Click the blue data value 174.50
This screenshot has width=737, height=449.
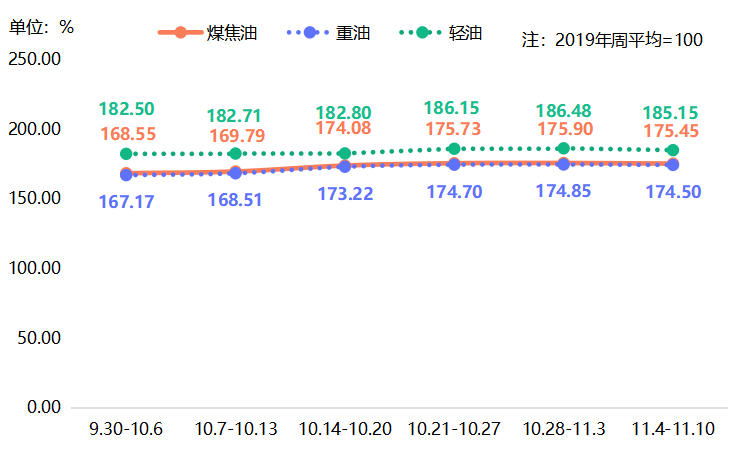[674, 192]
